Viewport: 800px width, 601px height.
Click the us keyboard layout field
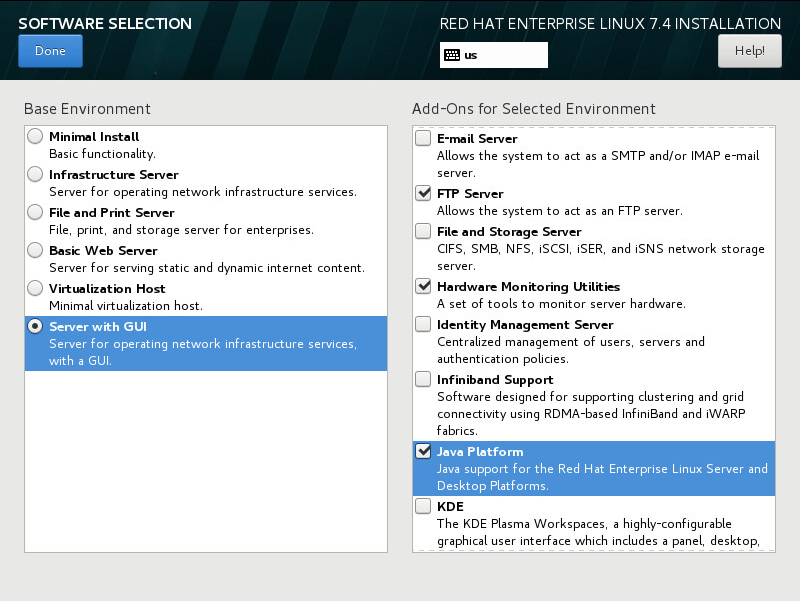[x=494, y=55]
